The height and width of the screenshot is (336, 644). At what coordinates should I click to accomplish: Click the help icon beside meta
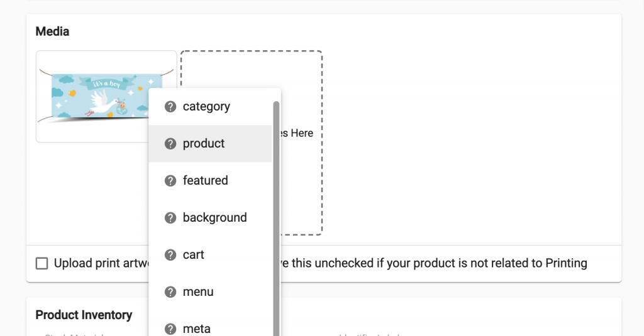[170, 329]
